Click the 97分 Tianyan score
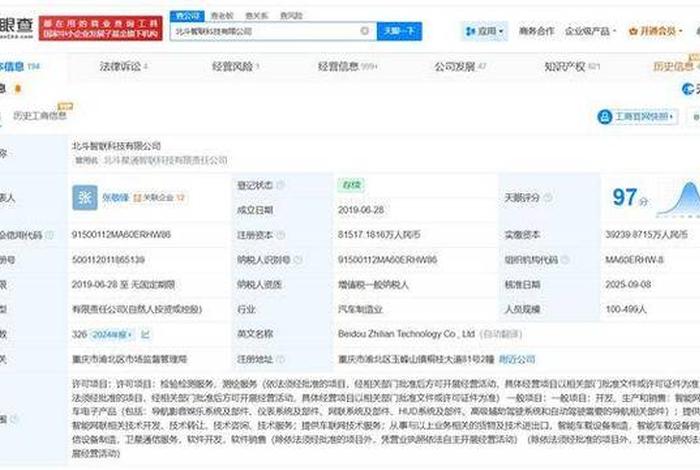The image size is (700, 470). tap(630, 197)
